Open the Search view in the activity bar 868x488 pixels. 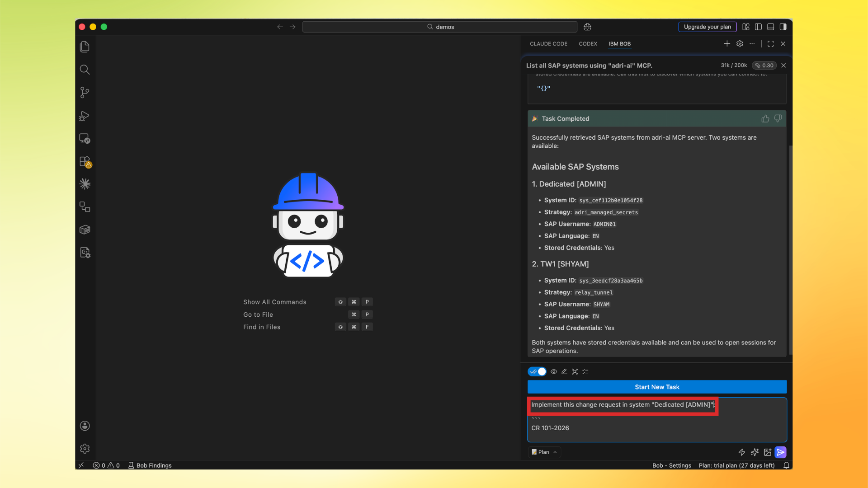85,70
